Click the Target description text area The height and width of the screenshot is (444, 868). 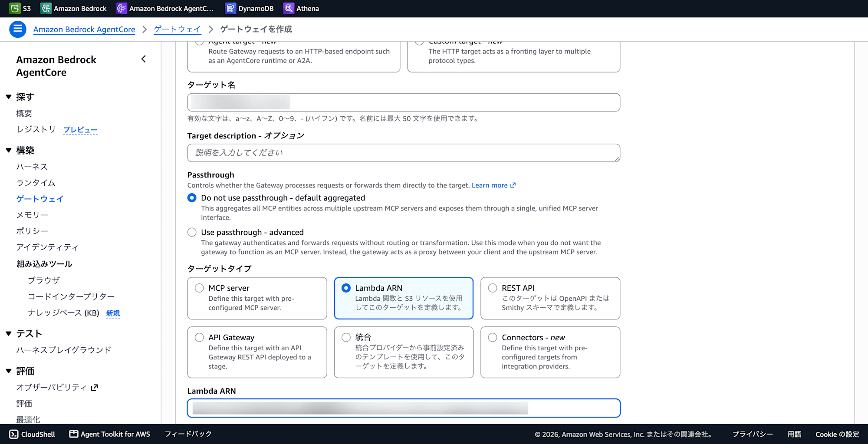(x=404, y=153)
